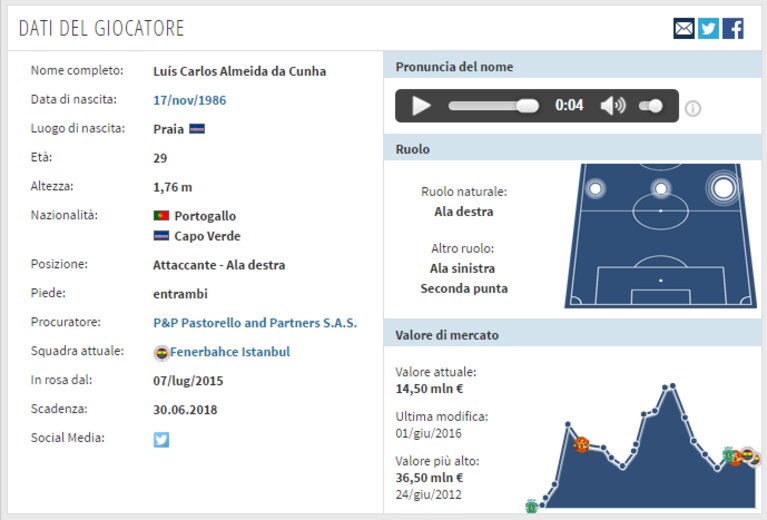Mute the pronunciation speaker icon

[612, 106]
